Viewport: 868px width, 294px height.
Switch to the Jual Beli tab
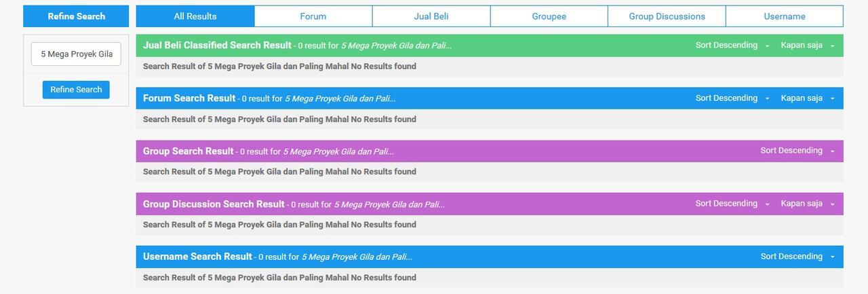[x=431, y=16]
